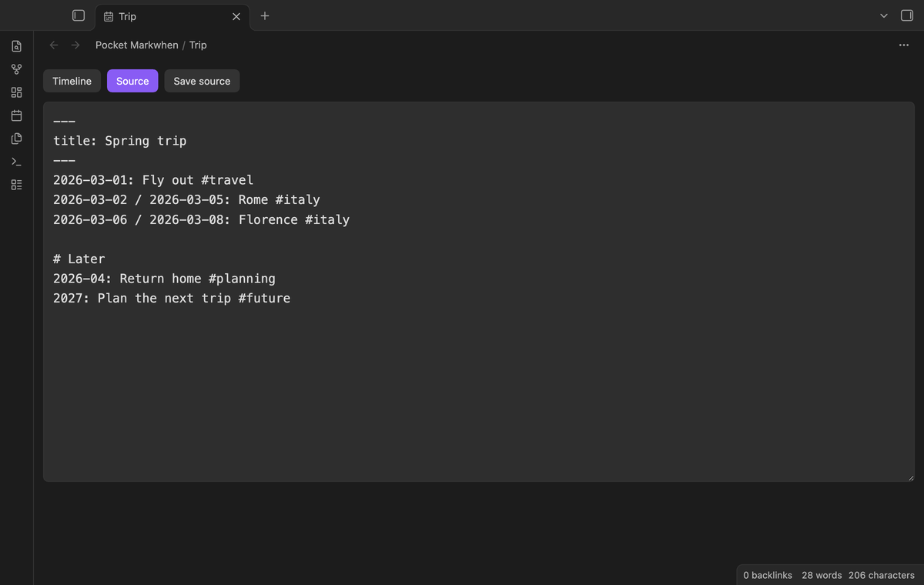The width and height of the screenshot is (924, 585).
Task: Open a new tab with the plus
Action: pos(265,15)
